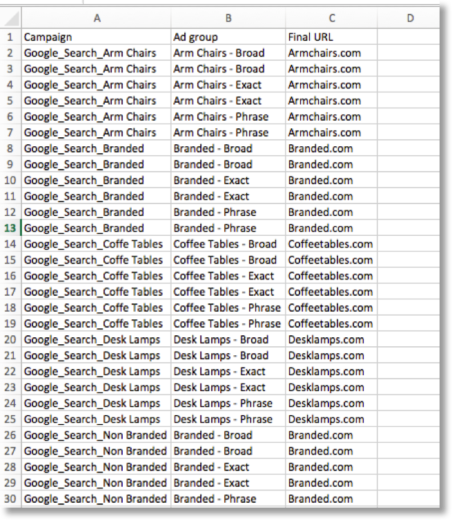Select cell A22 Google_Search_Desk Lamps

pyautogui.click(x=96, y=372)
